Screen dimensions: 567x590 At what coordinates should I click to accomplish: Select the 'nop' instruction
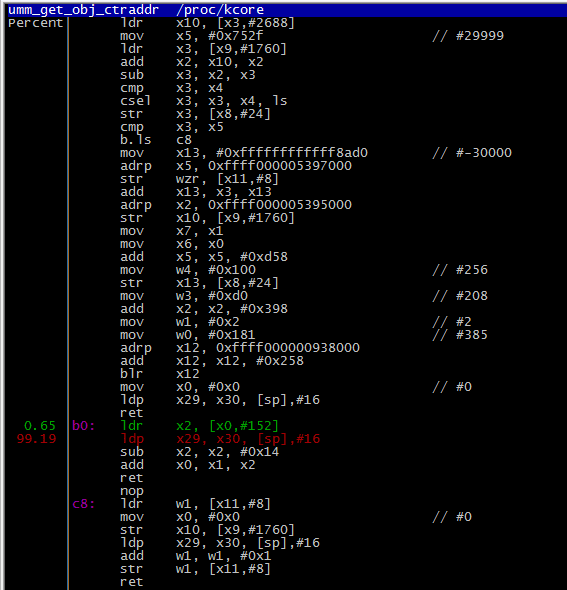(132, 491)
